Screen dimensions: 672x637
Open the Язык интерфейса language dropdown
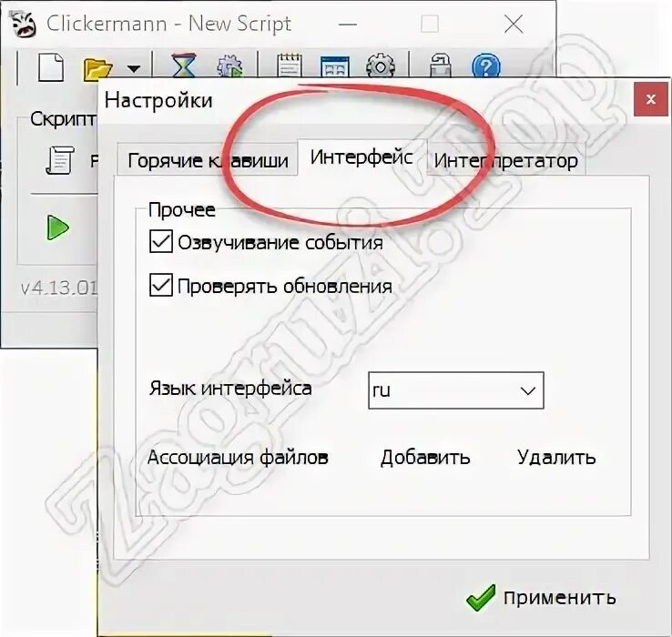[456, 390]
